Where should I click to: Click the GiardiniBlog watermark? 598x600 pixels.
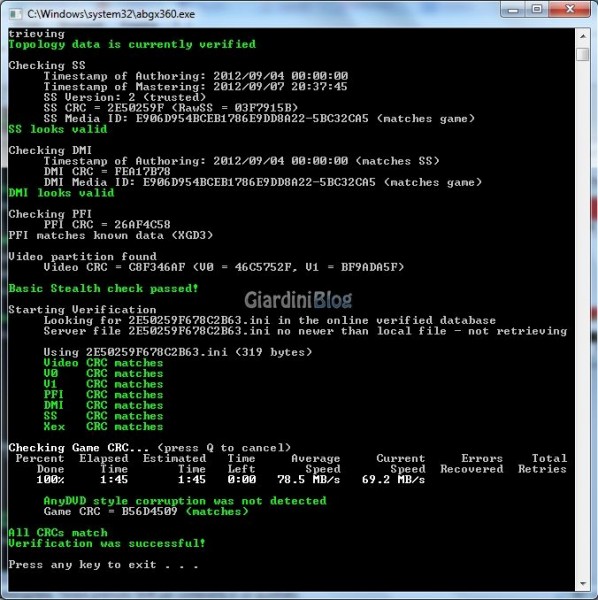pyautogui.click(x=298, y=300)
